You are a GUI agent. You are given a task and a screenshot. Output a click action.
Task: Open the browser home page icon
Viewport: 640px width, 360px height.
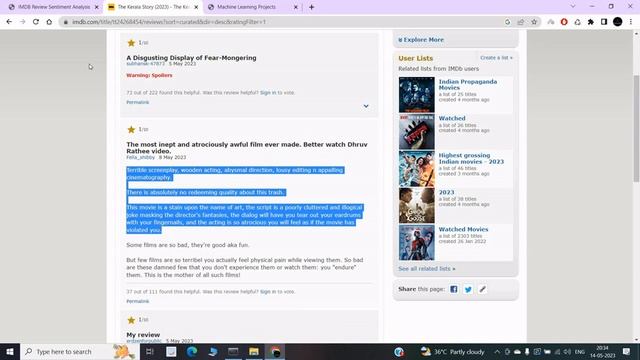pyautogui.click(x=49, y=22)
